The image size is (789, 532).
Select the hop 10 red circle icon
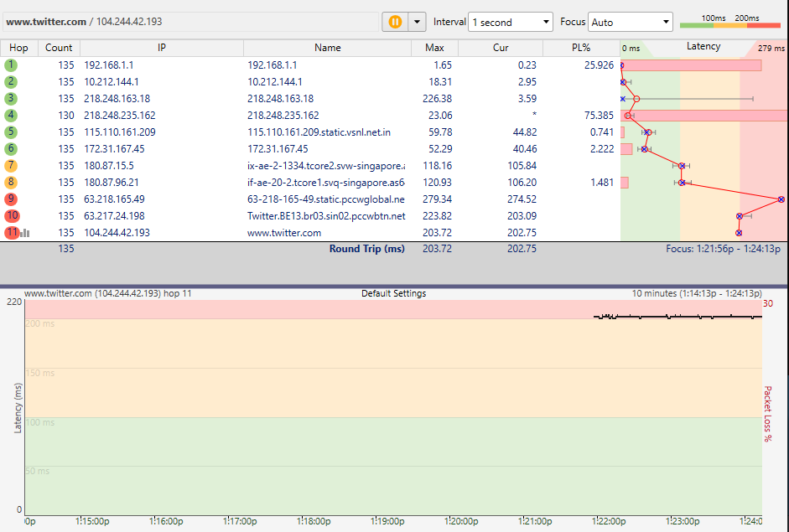pos(12,215)
